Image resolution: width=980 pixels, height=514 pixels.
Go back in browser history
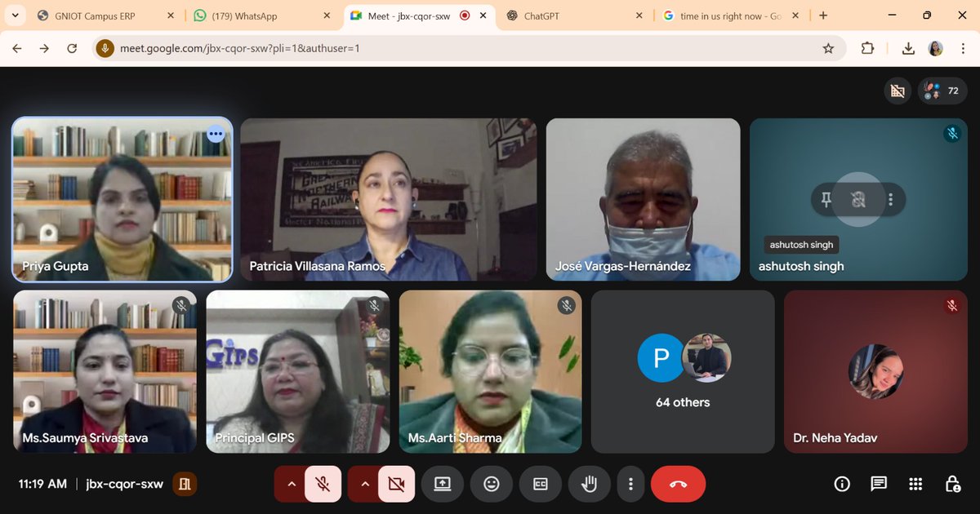(17, 48)
